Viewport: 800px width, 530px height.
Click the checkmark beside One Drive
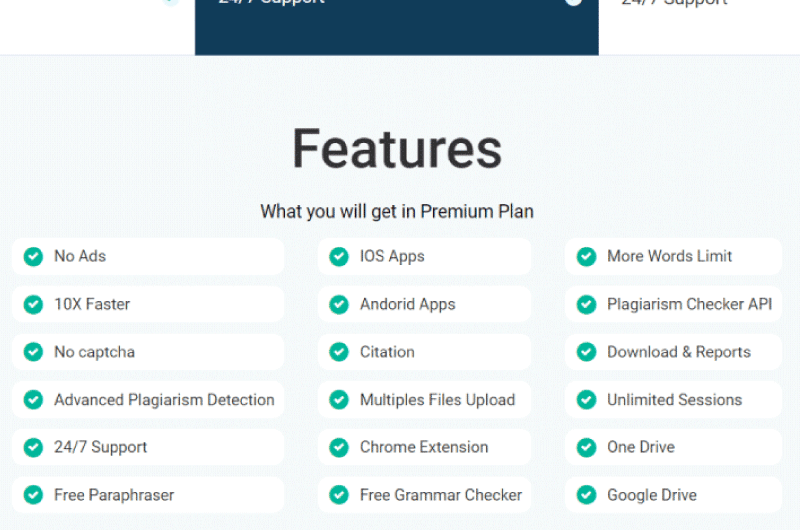(x=586, y=447)
